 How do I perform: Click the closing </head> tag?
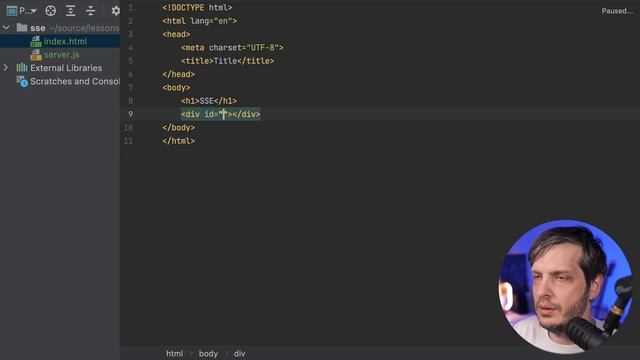pos(178,74)
